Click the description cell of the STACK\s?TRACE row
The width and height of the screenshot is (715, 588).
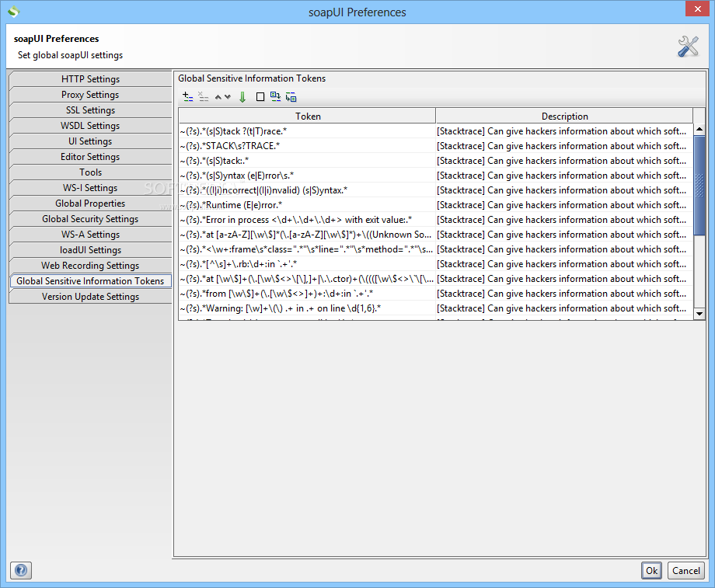(564, 146)
